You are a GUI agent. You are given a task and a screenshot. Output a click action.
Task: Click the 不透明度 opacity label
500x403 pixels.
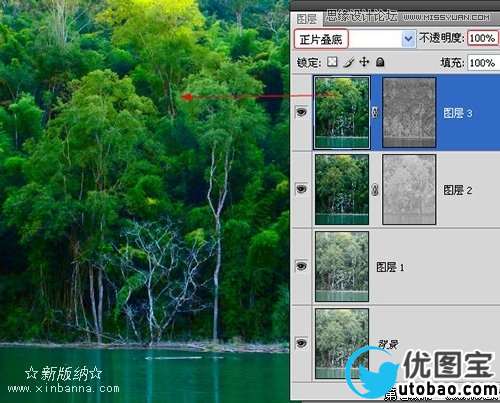coord(442,38)
